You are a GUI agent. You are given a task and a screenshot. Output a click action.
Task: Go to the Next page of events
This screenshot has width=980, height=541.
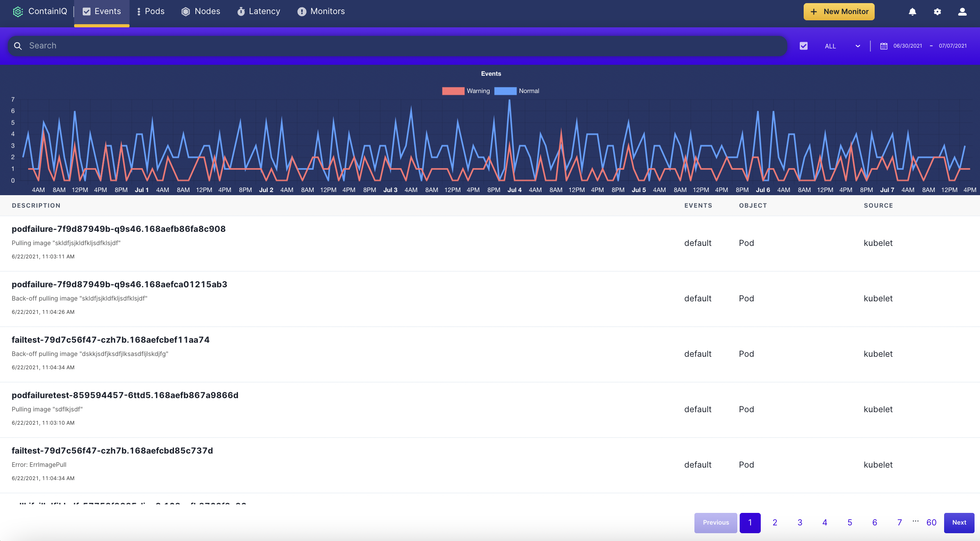pos(959,522)
